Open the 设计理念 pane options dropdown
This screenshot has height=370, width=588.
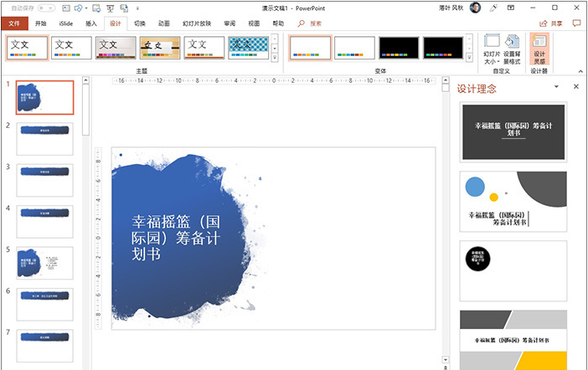(x=556, y=87)
